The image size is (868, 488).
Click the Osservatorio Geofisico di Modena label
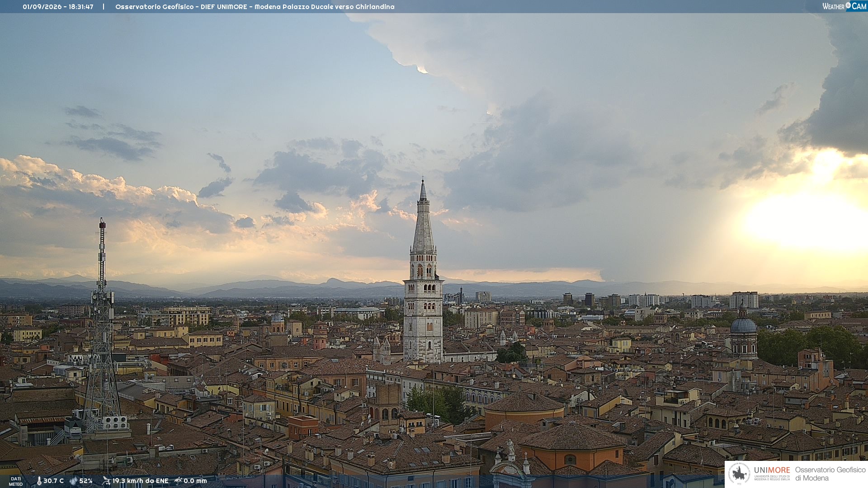tap(830, 474)
